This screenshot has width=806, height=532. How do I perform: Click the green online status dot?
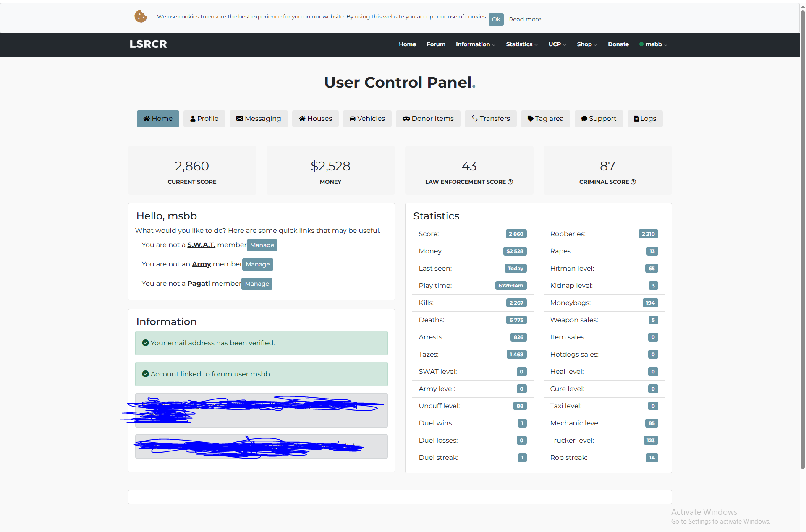(641, 44)
